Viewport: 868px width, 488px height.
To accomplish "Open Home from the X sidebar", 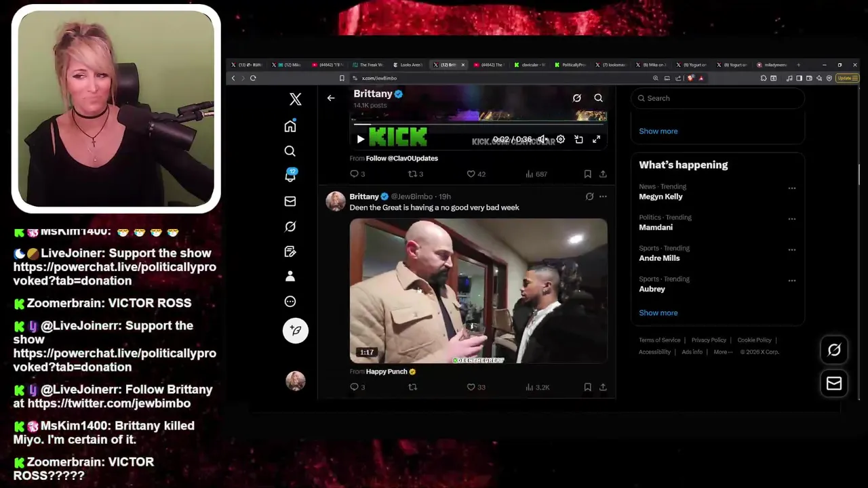I will tap(290, 126).
